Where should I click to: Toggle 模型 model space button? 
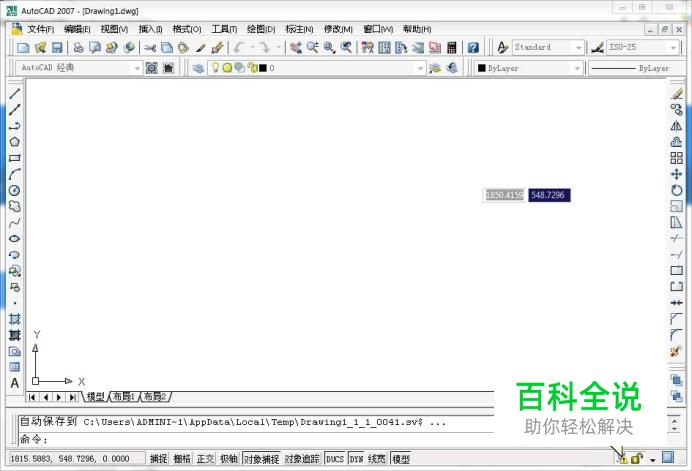click(x=401, y=459)
